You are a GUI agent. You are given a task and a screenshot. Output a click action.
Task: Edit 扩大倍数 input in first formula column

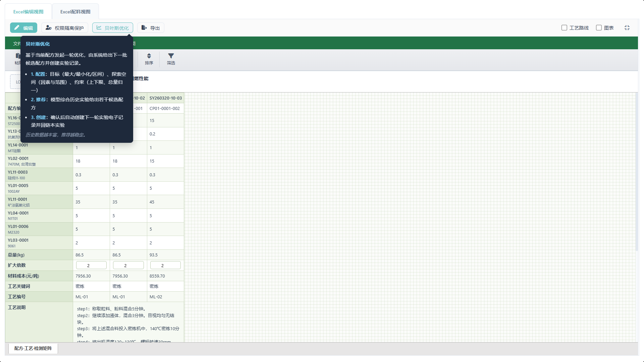tap(91, 265)
